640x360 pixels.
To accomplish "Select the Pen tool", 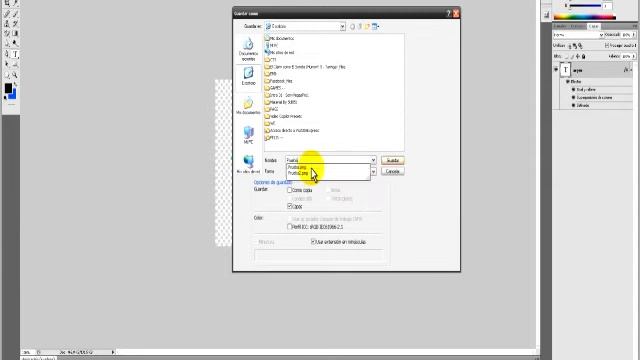I will [7, 54].
